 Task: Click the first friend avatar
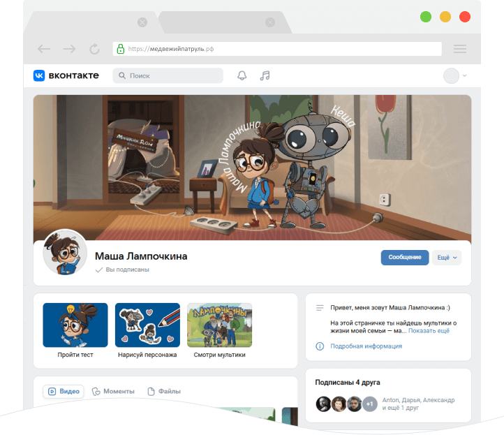tap(323, 404)
